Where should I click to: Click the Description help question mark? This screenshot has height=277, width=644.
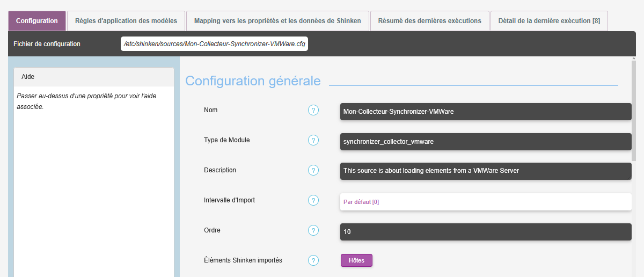(313, 170)
